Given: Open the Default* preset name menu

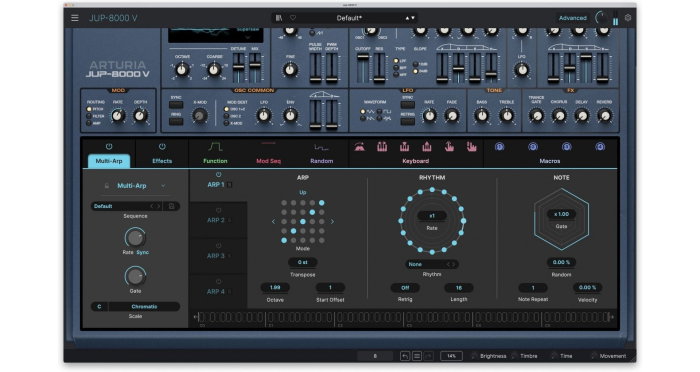Looking at the screenshot, I should click(349, 18).
